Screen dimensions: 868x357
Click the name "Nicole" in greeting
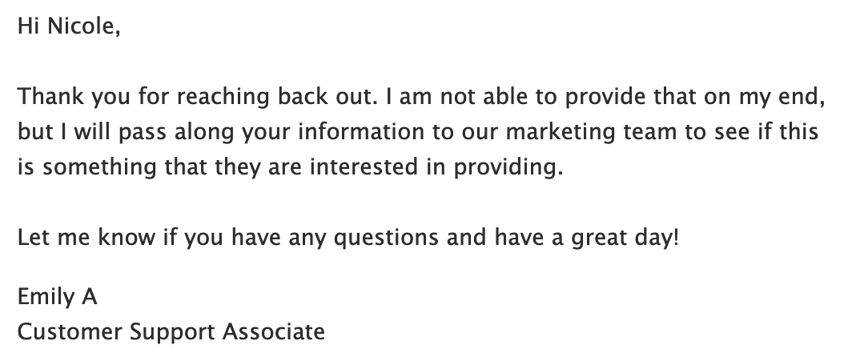tap(82, 26)
